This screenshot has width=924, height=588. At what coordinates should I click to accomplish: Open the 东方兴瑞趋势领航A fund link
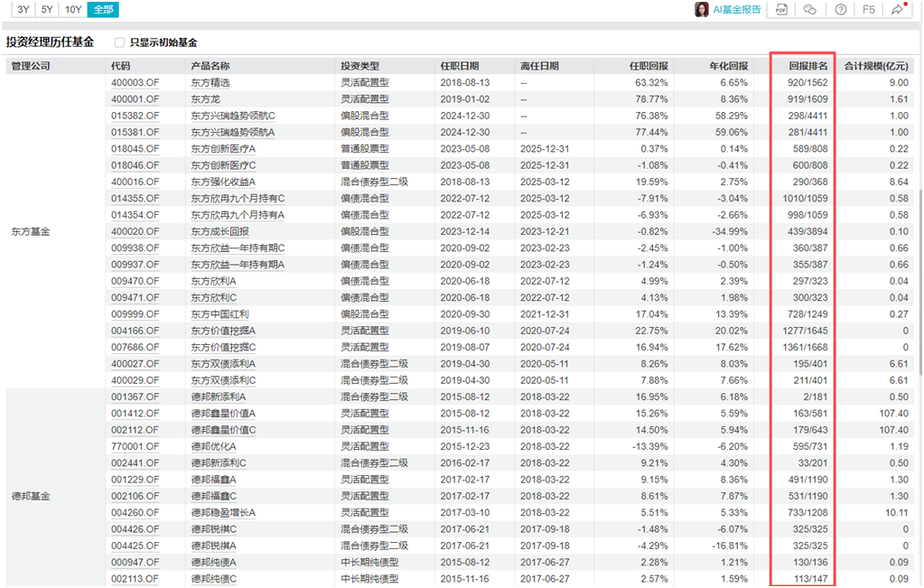click(233, 132)
